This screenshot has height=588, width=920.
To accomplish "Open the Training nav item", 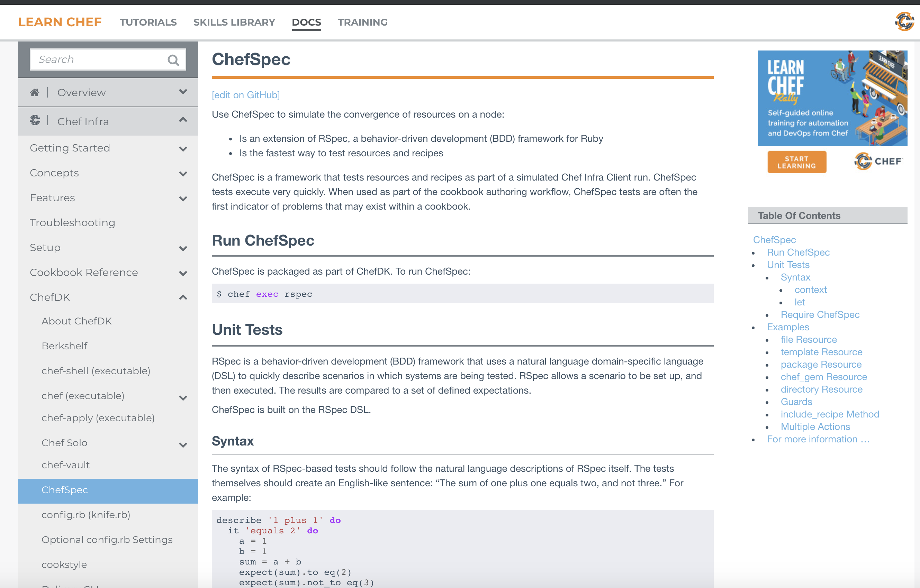I will click(363, 22).
